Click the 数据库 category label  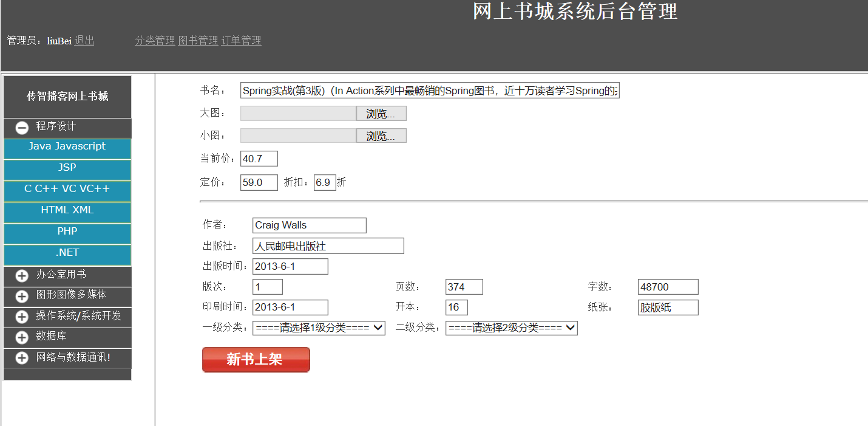coord(51,336)
